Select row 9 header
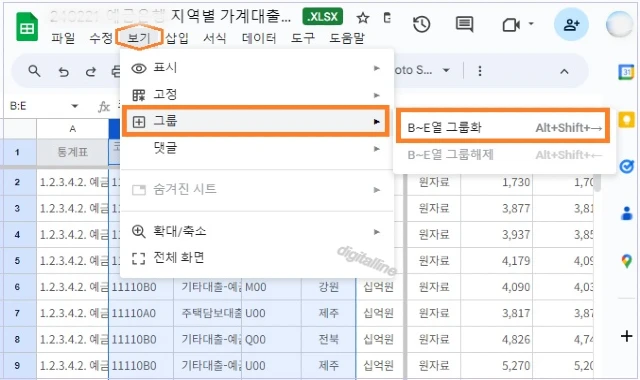The width and height of the screenshot is (640, 380). [x=17, y=365]
